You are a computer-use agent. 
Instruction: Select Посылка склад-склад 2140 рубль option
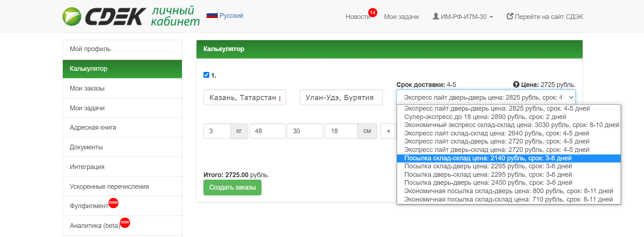508,158
